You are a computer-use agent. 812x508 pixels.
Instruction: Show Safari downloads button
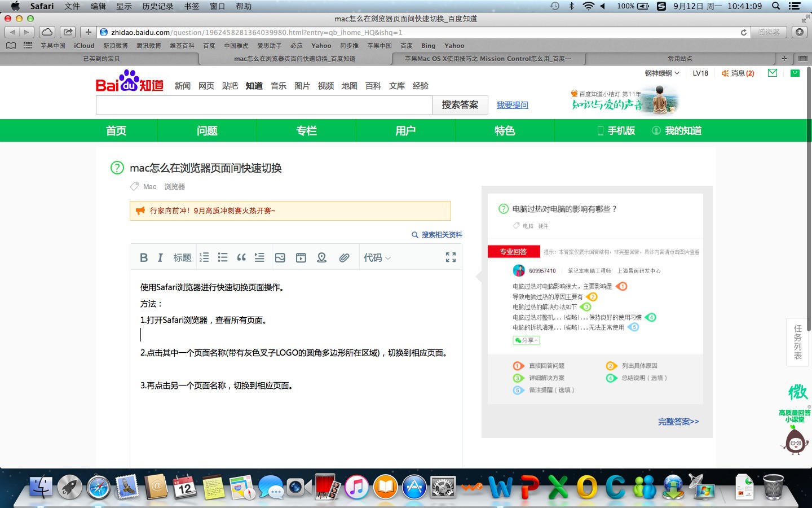800,32
